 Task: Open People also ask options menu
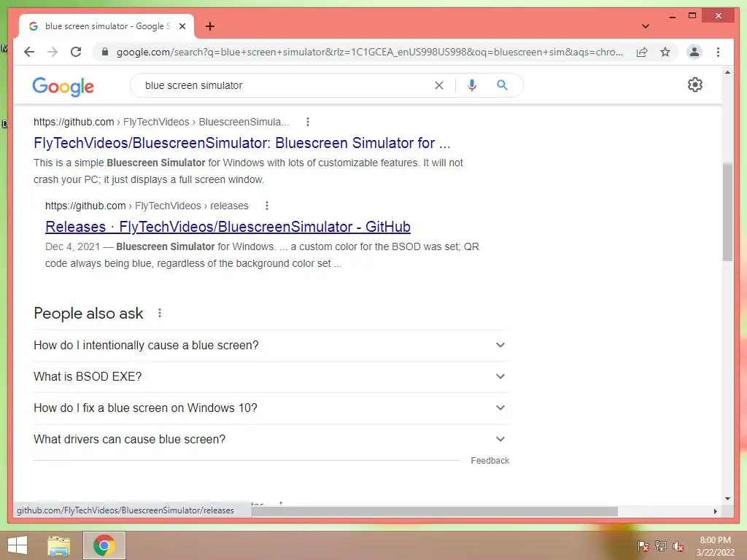[160, 313]
